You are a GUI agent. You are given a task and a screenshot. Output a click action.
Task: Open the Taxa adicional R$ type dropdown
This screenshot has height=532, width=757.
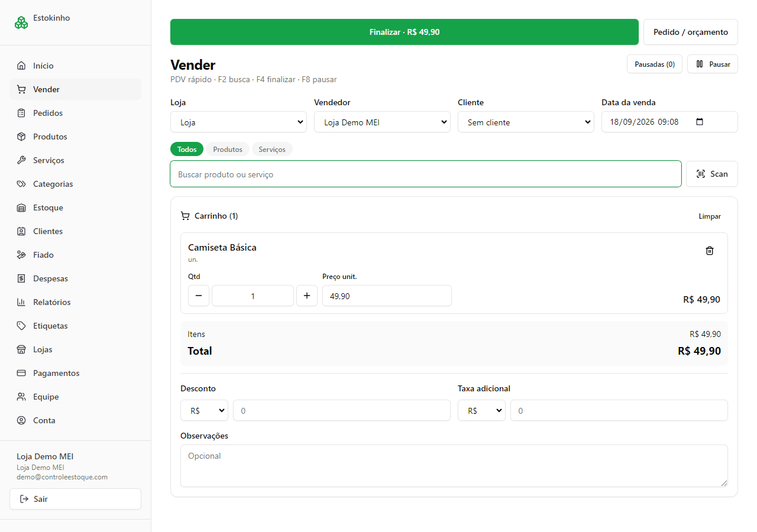(x=481, y=410)
